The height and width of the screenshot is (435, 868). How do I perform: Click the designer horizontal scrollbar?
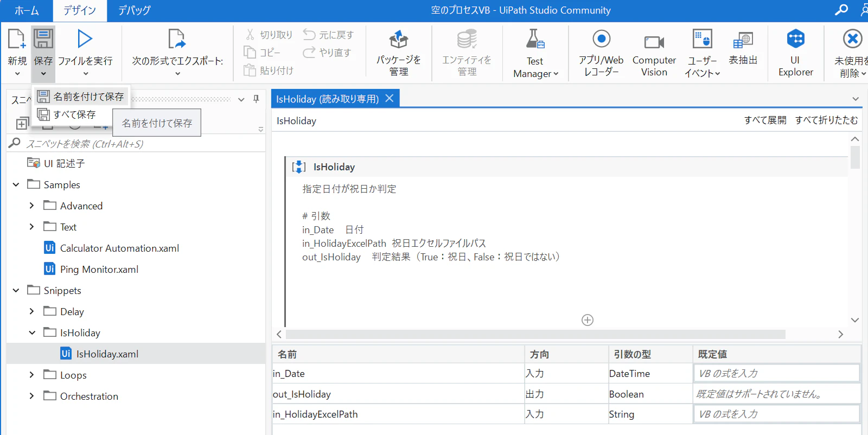click(x=535, y=334)
